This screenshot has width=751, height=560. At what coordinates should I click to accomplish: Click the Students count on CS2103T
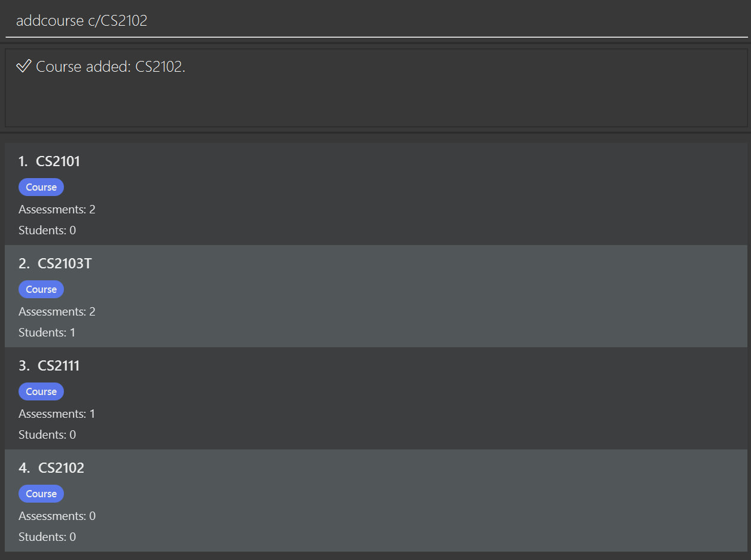pos(47,332)
